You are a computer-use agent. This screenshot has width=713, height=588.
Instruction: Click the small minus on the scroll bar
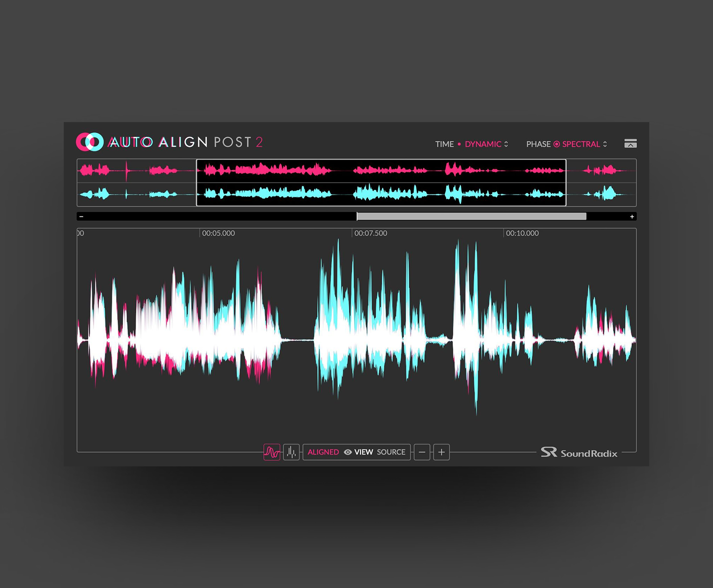coord(82,216)
